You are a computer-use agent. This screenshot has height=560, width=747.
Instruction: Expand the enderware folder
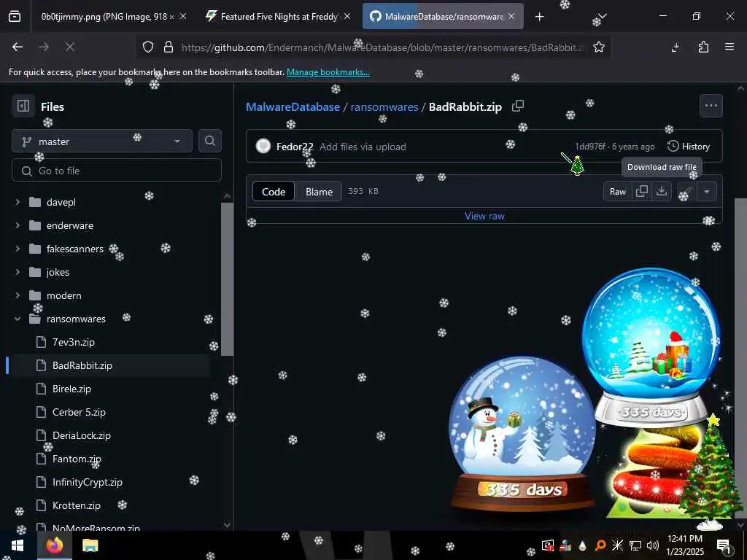point(18,225)
